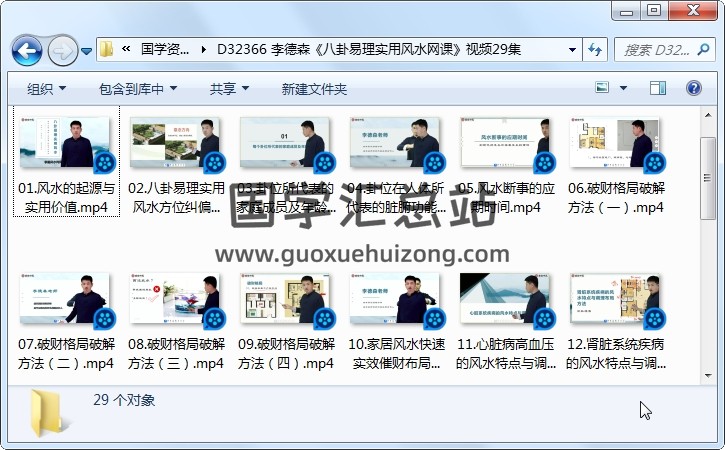Open the 组织 menu
The height and width of the screenshot is (450, 725).
coord(46,88)
